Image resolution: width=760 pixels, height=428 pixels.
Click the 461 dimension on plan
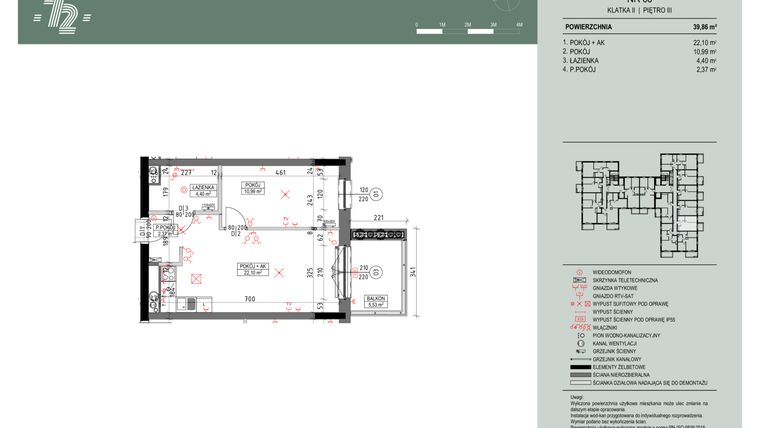(x=281, y=172)
